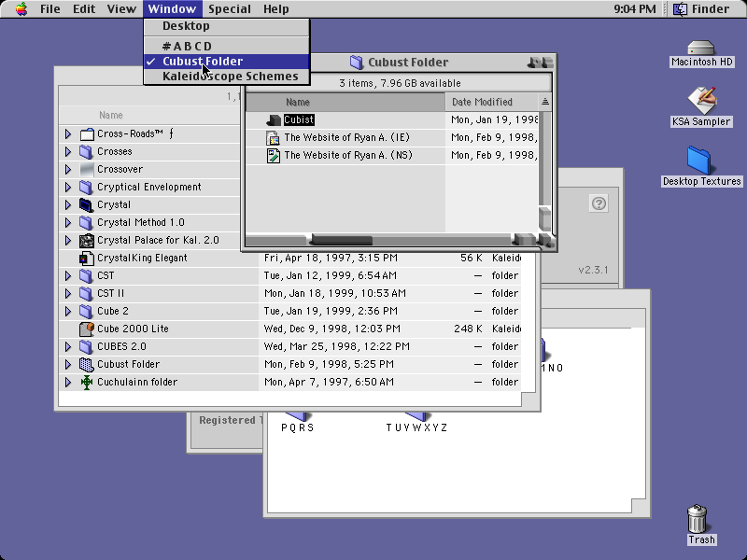Expand the Crystal Palace for Kal. 2.0 triangle
Viewport: 747px width, 560px height.
68,240
